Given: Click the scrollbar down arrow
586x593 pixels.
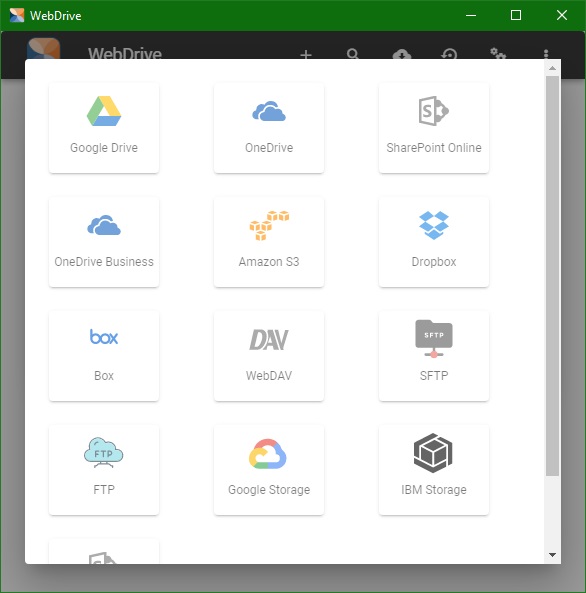Looking at the screenshot, I should (552, 555).
